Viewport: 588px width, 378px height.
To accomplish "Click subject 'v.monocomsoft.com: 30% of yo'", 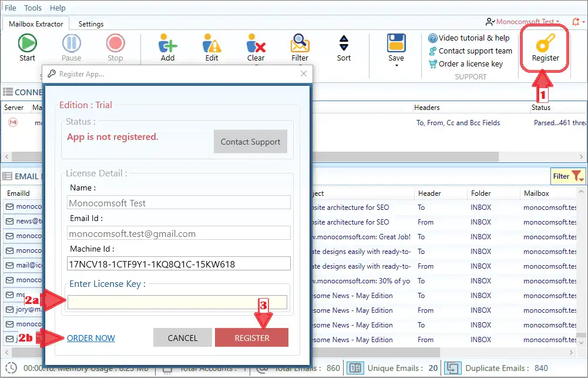I will pyautogui.click(x=362, y=281).
